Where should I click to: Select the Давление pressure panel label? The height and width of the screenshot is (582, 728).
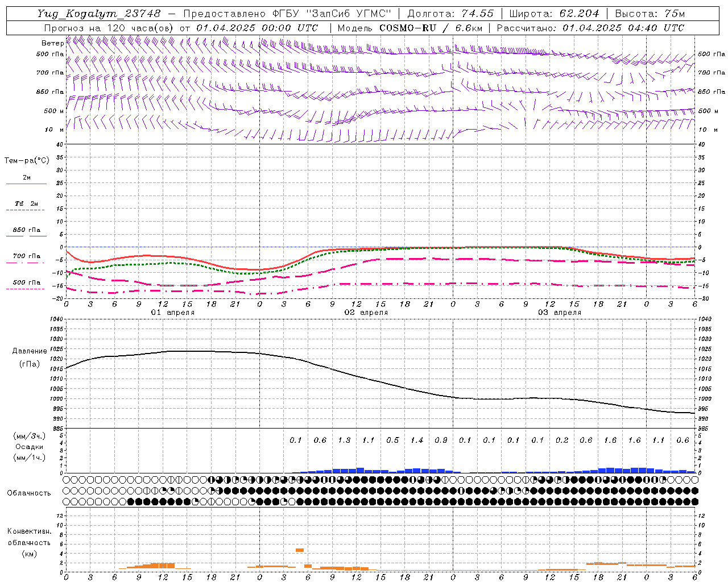point(30,351)
